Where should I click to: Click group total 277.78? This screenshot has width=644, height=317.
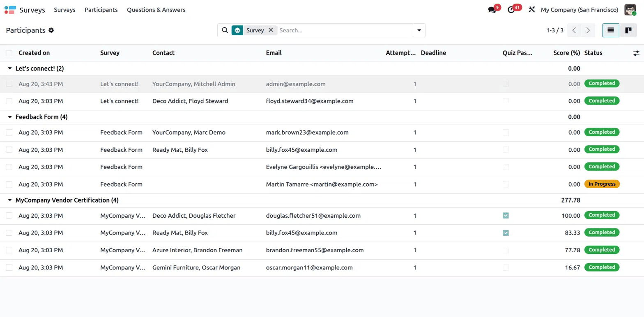tap(570, 201)
